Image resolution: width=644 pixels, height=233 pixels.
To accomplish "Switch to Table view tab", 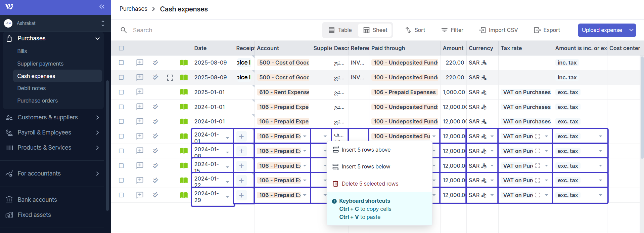I will (340, 30).
